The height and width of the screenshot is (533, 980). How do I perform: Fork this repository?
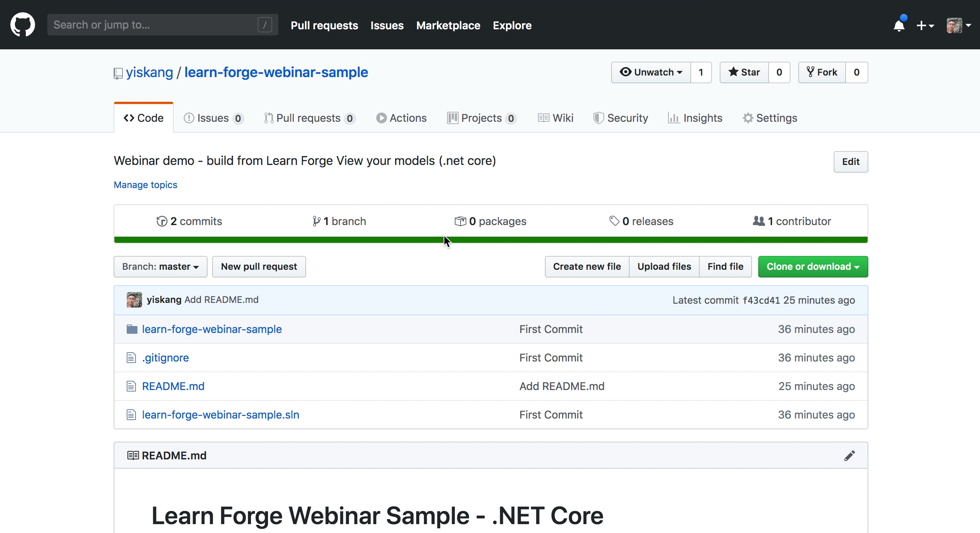[x=822, y=72]
